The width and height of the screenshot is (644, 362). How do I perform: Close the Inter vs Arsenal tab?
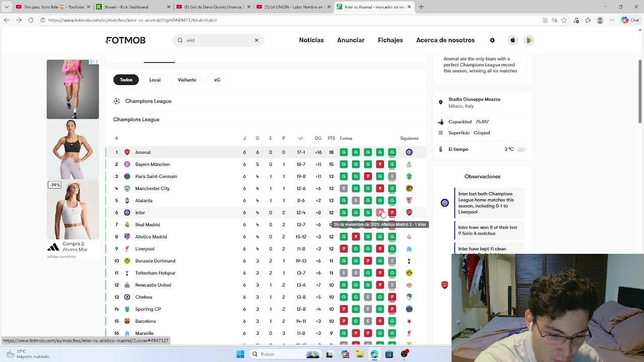(409, 7)
